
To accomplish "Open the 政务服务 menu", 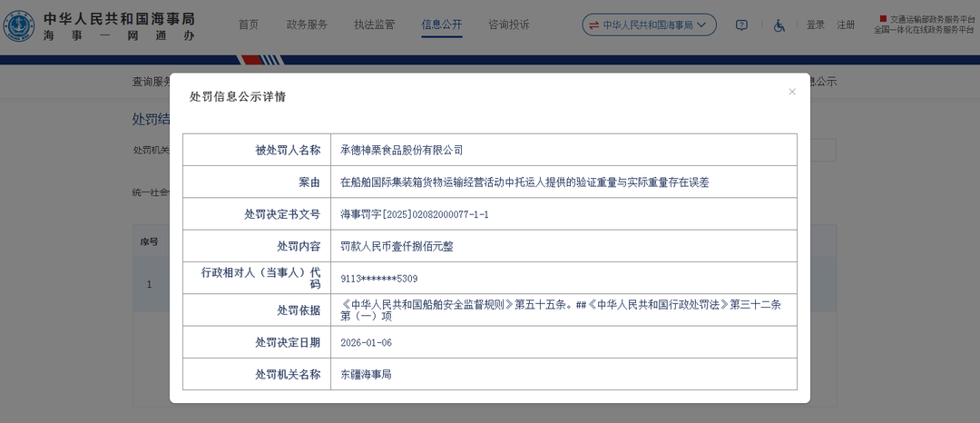I will pyautogui.click(x=307, y=25).
